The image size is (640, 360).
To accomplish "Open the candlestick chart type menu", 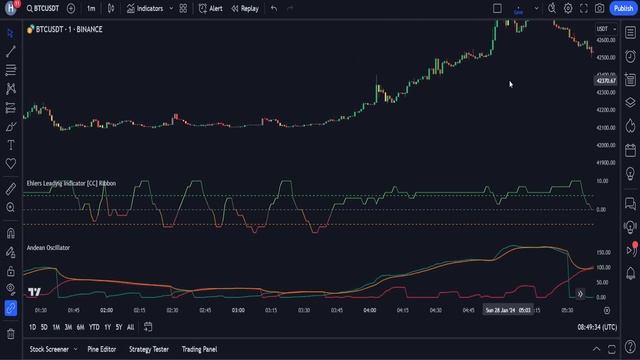I will coord(111,9).
